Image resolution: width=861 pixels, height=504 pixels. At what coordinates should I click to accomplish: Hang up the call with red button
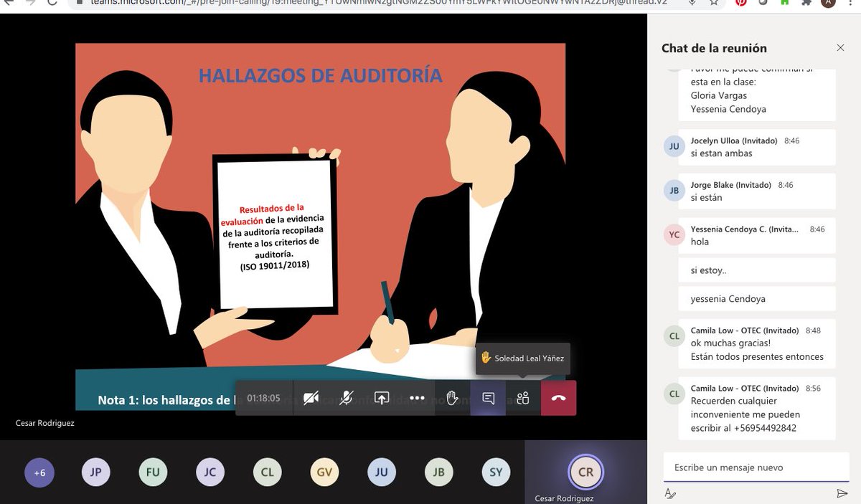(x=558, y=398)
